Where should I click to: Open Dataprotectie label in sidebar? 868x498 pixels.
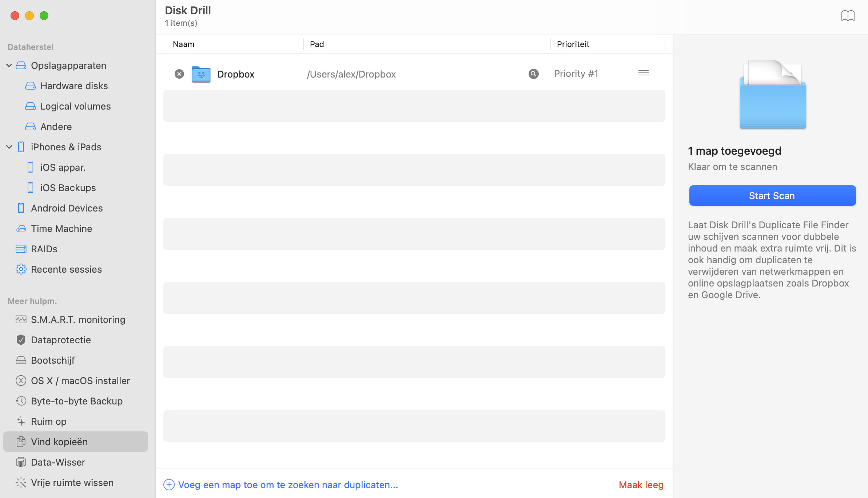pyautogui.click(x=61, y=340)
